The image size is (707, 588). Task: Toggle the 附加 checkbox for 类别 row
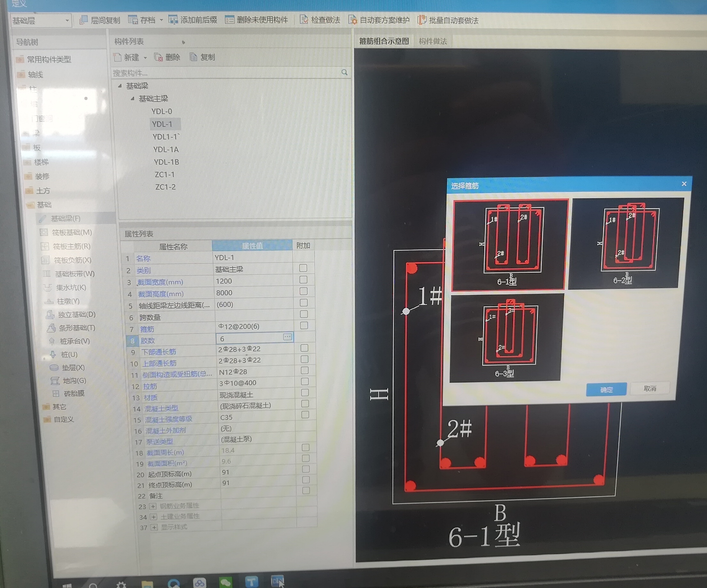tap(303, 268)
